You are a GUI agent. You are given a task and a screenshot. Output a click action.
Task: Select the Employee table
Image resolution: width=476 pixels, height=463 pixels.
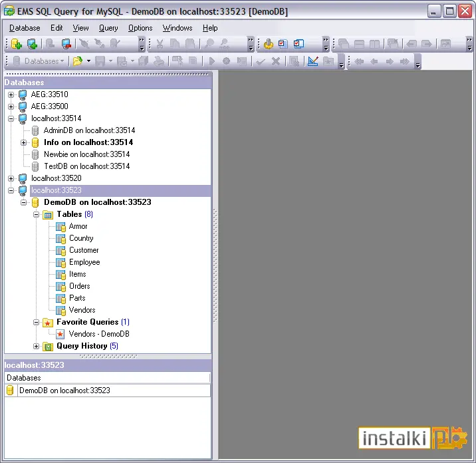(84, 262)
